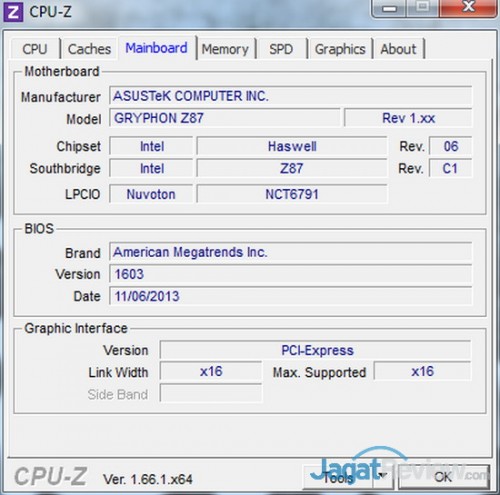Screen dimensions: 500x495
Task: Click the CPU-Z app icon in title bar
Action: click(13, 12)
